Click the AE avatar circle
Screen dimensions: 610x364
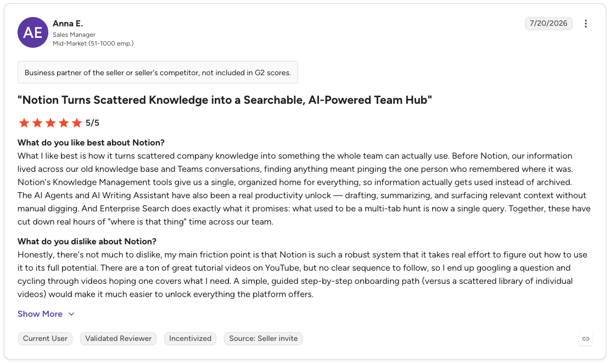coord(33,32)
